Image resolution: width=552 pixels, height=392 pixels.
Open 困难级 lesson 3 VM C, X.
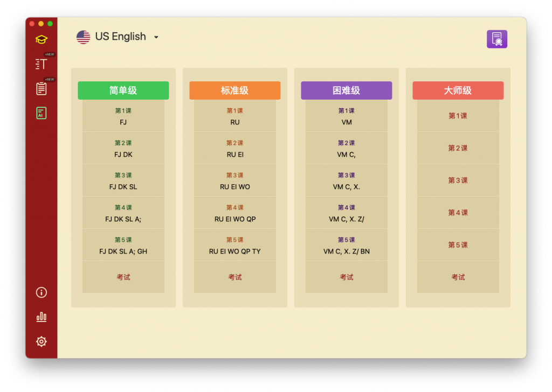pos(347,180)
